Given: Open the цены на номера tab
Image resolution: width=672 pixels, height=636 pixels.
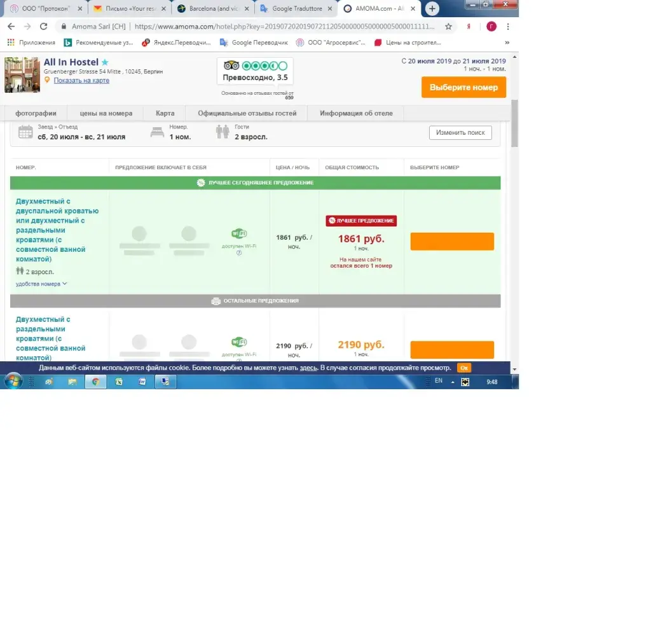Looking at the screenshot, I should [x=106, y=113].
